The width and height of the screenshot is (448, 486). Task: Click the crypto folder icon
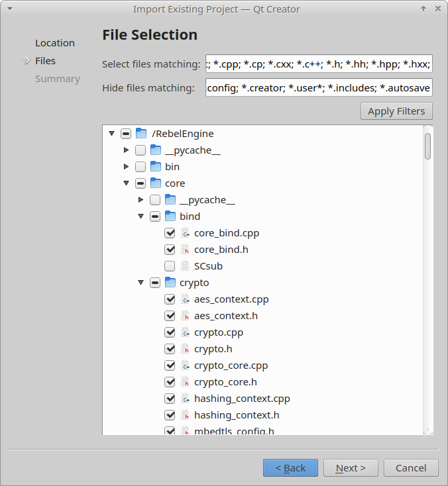pos(170,283)
